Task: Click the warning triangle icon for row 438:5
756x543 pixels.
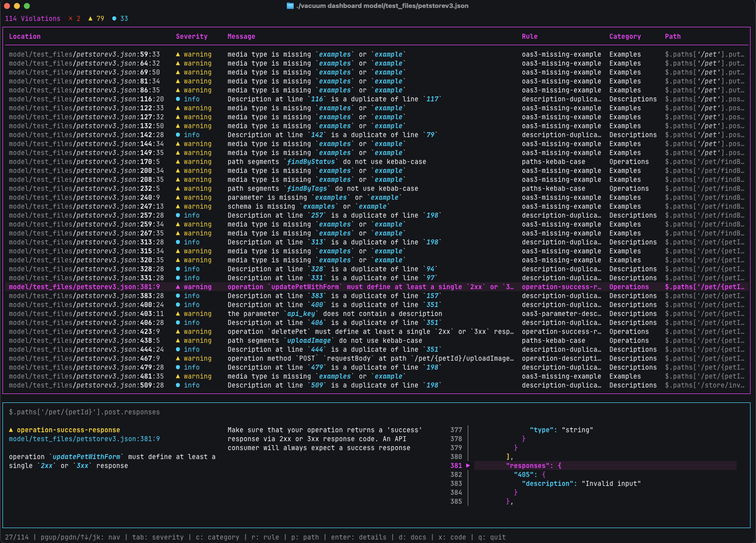Action: pos(178,341)
